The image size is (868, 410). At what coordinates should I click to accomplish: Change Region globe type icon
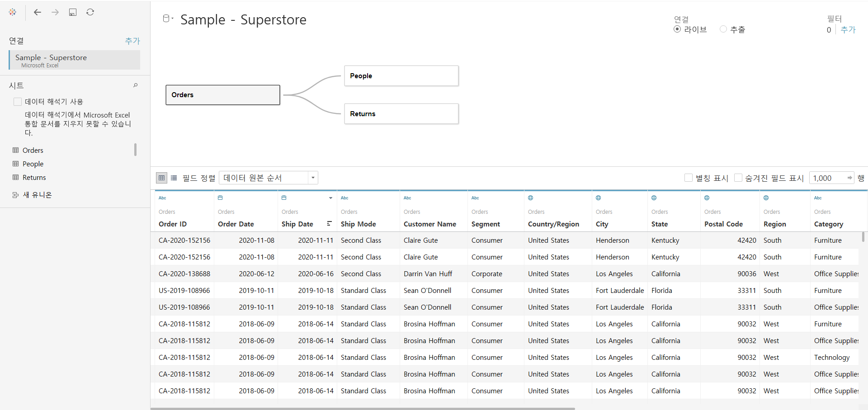[766, 198]
